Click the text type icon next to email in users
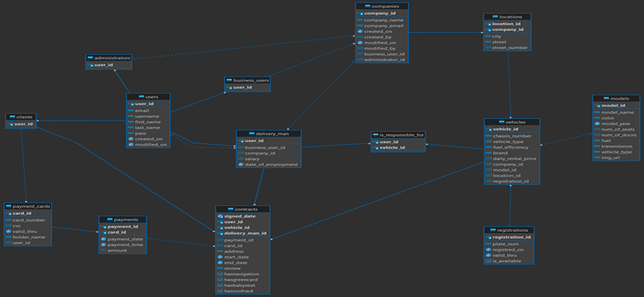 coord(131,110)
